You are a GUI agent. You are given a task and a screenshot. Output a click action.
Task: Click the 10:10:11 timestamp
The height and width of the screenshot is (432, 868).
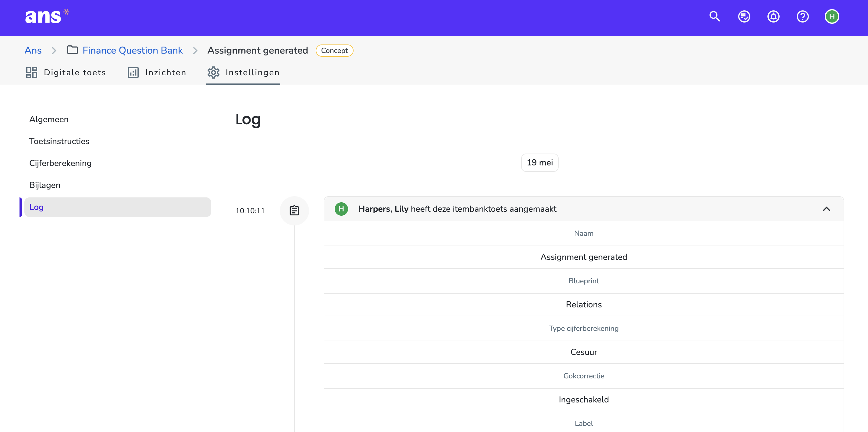(x=250, y=211)
